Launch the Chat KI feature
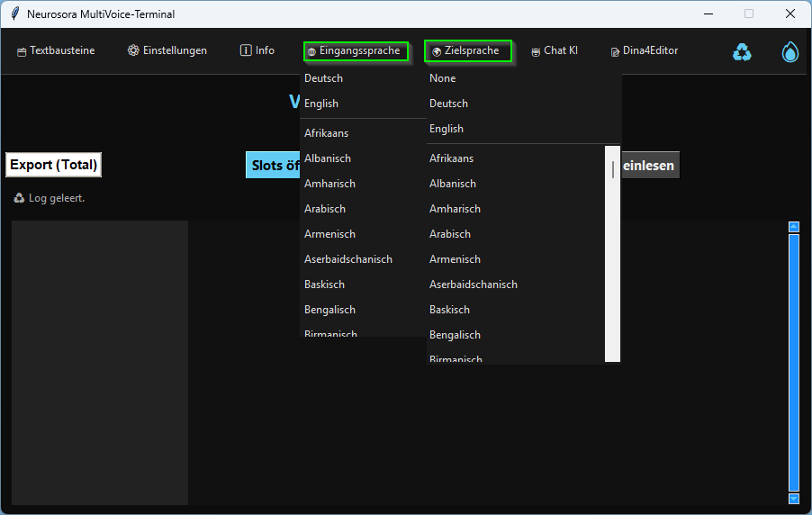This screenshot has height=515, width=812. pos(555,51)
